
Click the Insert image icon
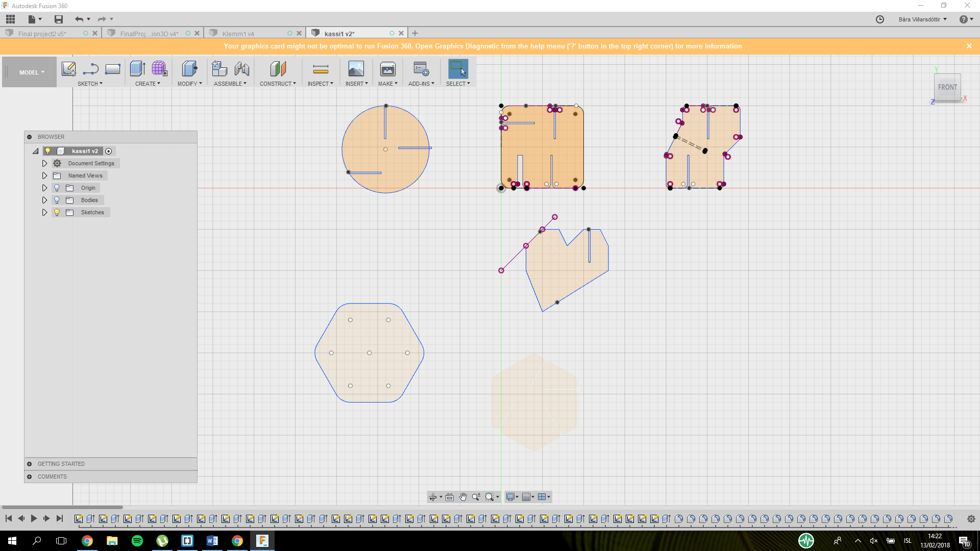pyautogui.click(x=356, y=69)
